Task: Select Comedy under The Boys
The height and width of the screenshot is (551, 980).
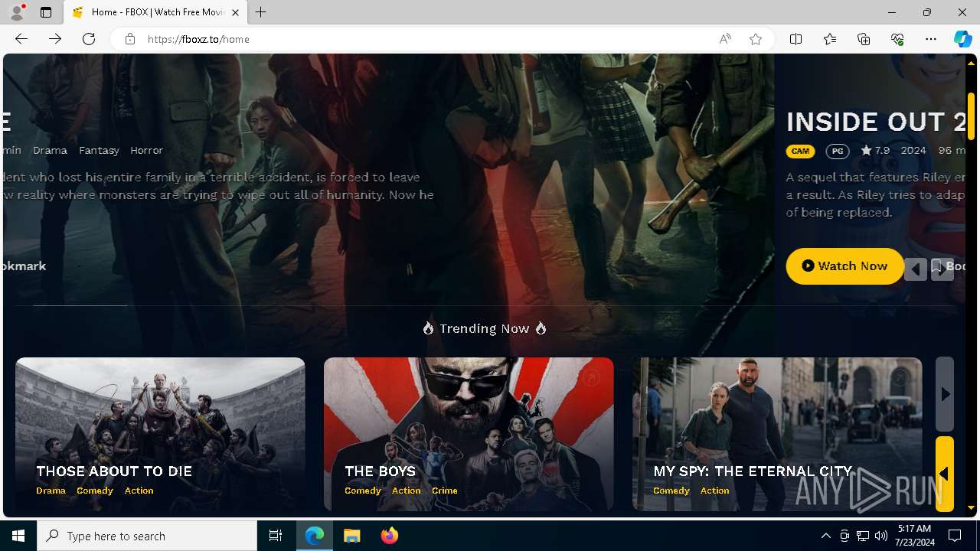Action: [x=363, y=491]
